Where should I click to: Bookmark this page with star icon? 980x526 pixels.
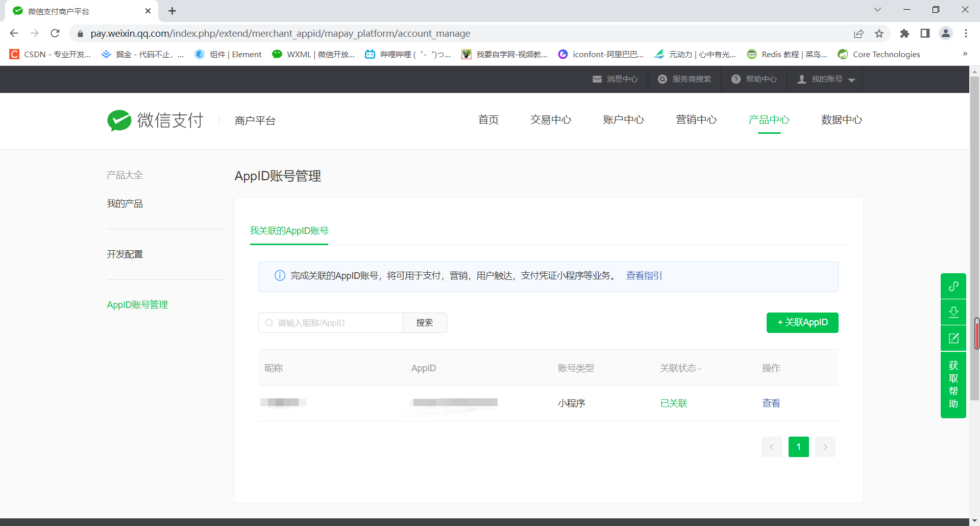(879, 34)
